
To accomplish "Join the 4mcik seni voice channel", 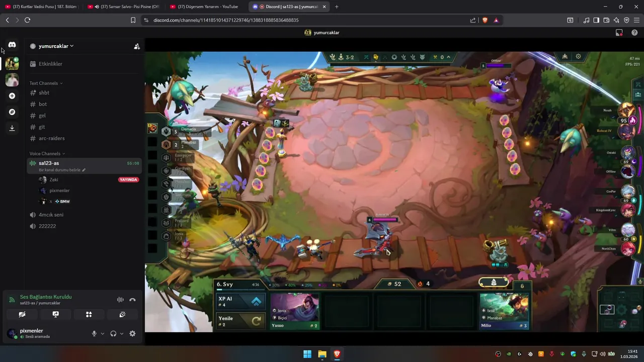I will [84, 215].
